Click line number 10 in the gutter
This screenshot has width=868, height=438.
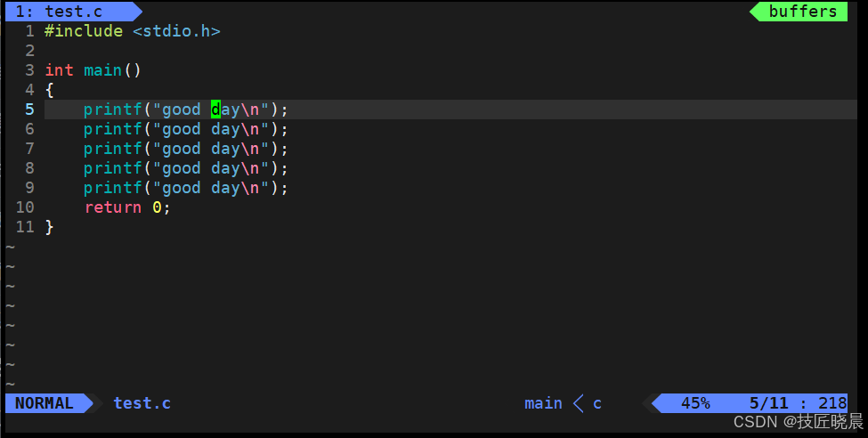[x=25, y=207]
